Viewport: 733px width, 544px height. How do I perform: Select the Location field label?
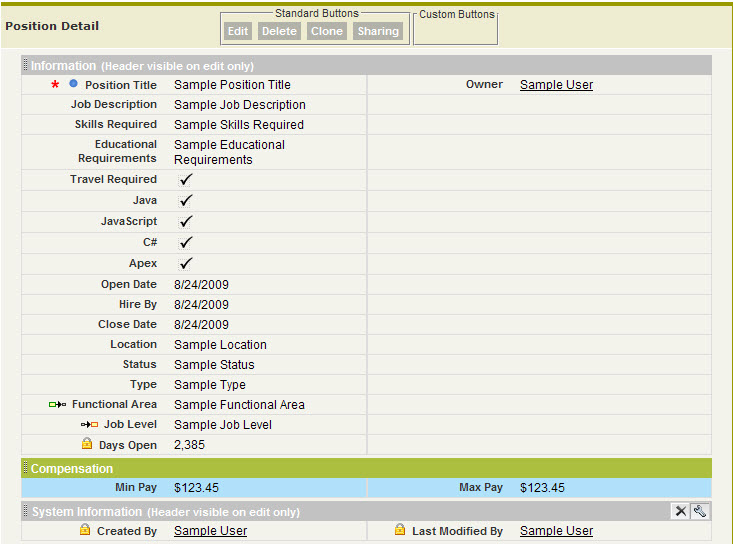tap(133, 344)
